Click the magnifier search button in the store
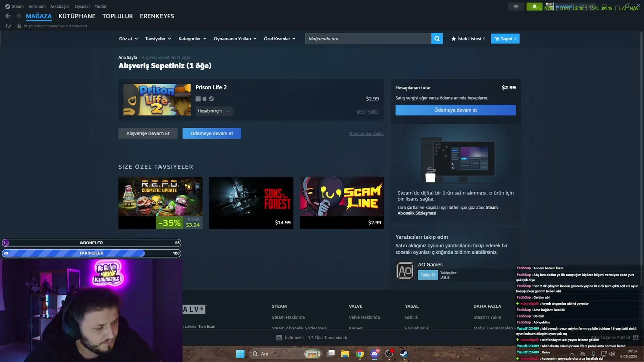The height and width of the screenshot is (362, 644). tap(437, 39)
